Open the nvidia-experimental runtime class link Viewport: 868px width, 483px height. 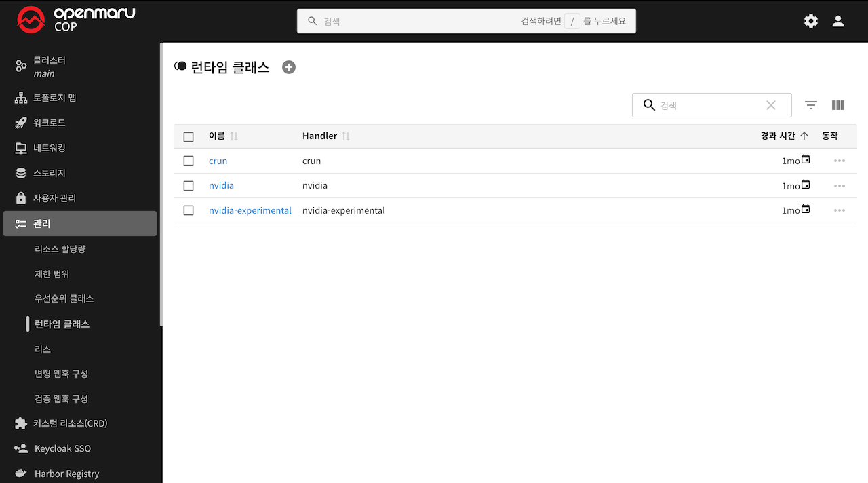[x=250, y=210]
